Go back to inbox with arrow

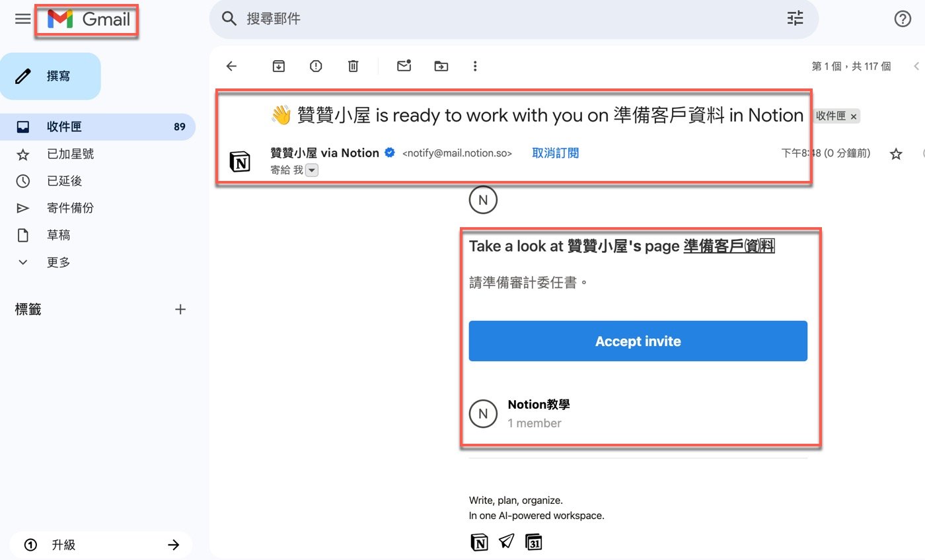pyautogui.click(x=231, y=66)
